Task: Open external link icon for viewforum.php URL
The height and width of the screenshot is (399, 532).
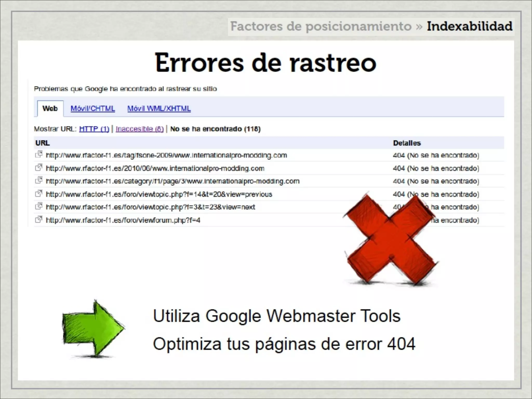Action: tap(39, 220)
